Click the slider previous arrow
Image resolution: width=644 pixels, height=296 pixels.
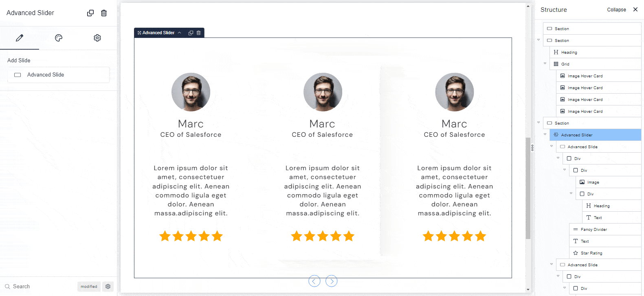tap(314, 281)
